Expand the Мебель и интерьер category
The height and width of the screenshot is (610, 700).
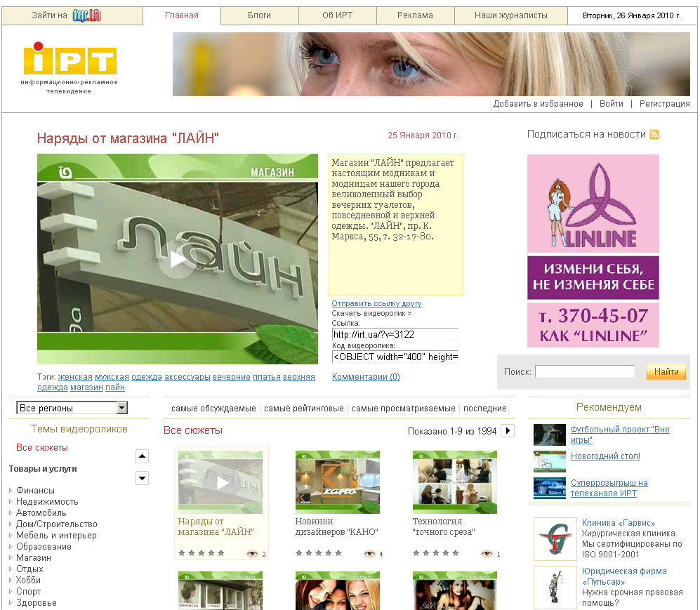point(11,535)
